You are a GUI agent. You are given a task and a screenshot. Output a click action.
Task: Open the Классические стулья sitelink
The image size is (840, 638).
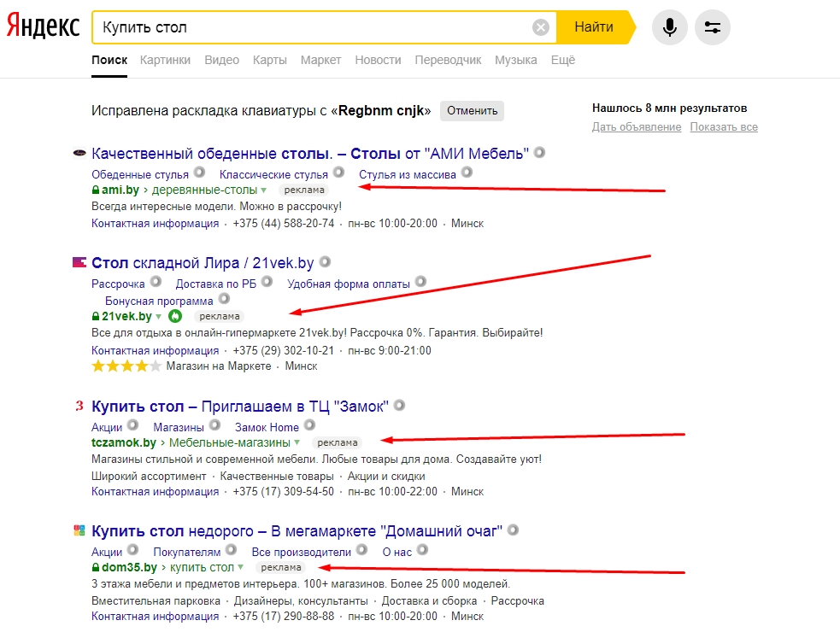[273, 174]
